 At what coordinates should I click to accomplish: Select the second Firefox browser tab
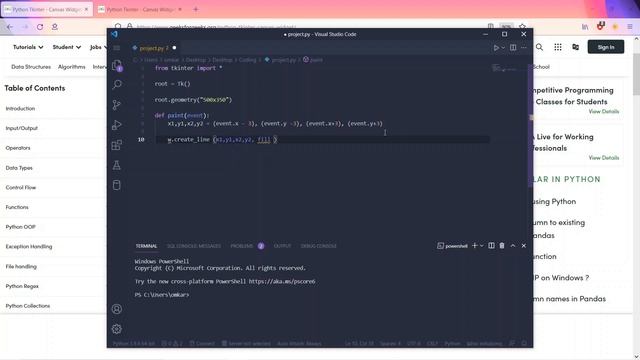click(x=140, y=9)
